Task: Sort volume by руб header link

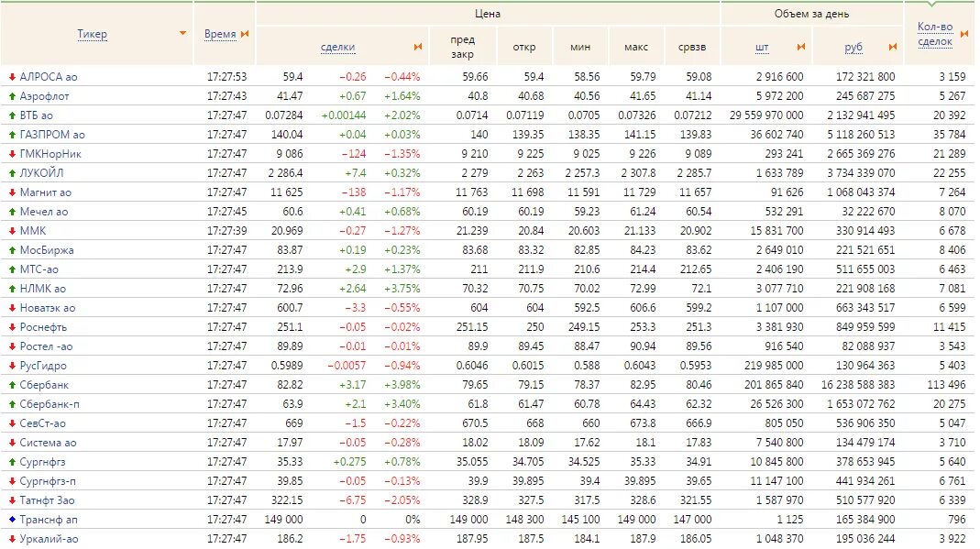Action: pos(853,47)
